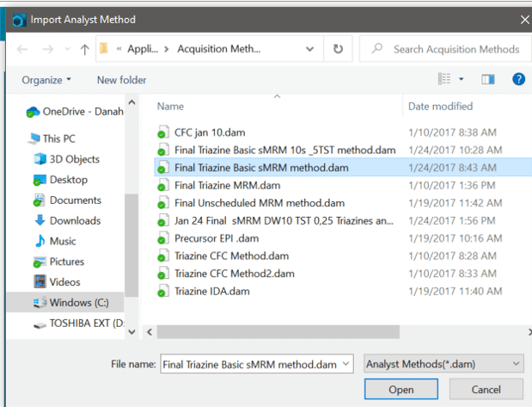This screenshot has height=407, width=532.
Task: Select Precursor EPI .dam
Action: coord(217,238)
